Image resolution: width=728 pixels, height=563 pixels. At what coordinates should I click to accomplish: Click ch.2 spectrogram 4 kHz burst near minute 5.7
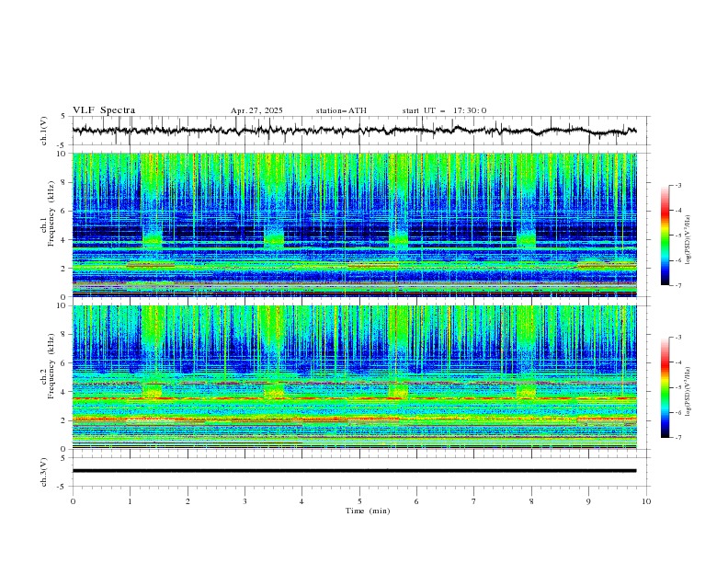398,391
